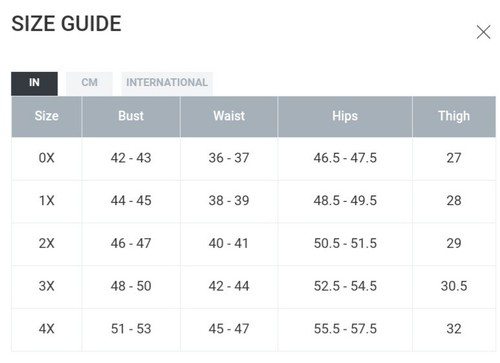This screenshot has height=363, width=500.
Task: Click the 42 - 43 bust measurement cell
Action: tap(131, 158)
